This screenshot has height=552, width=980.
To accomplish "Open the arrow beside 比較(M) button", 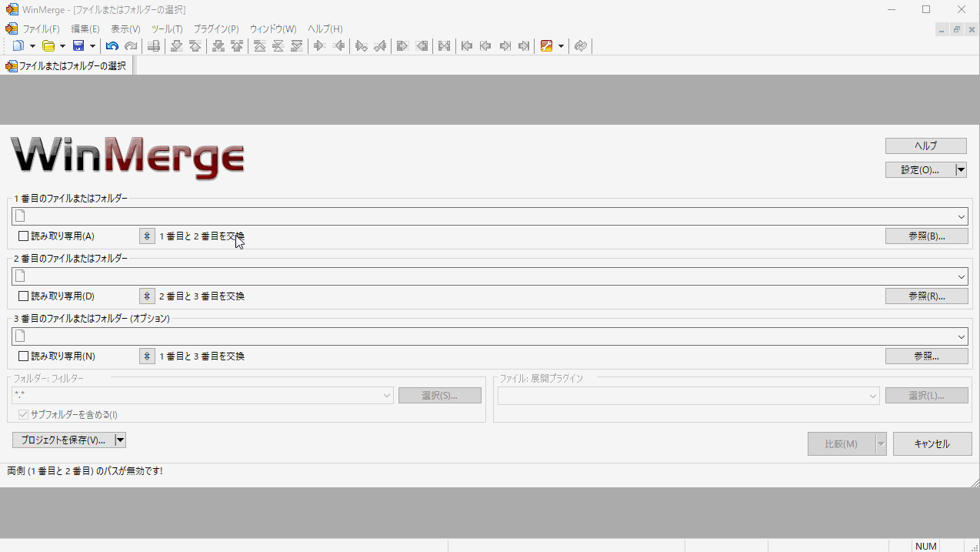I will pos(882,444).
